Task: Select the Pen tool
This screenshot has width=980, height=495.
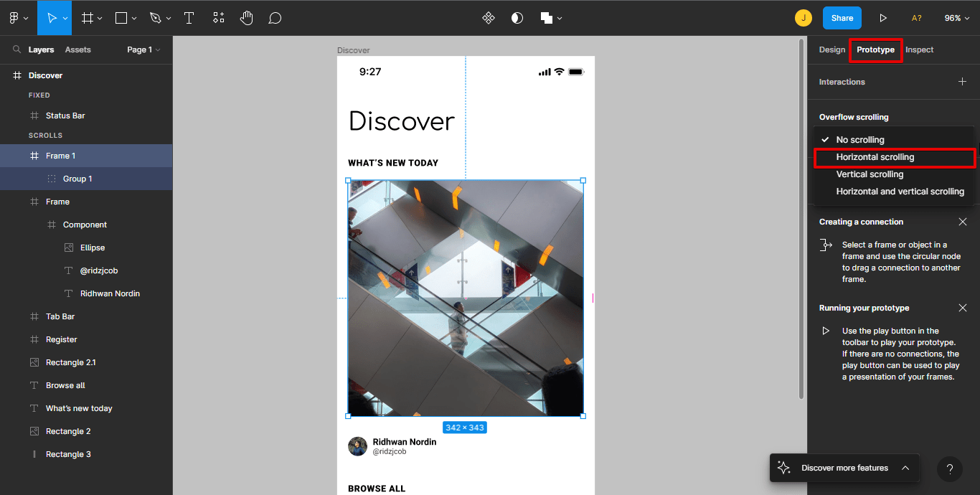Action: tap(154, 17)
